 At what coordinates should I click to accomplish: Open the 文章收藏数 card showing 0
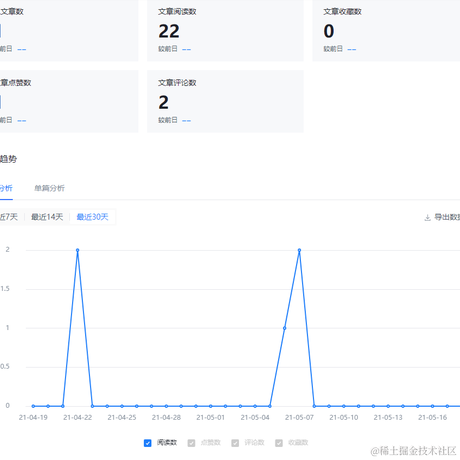386,30
